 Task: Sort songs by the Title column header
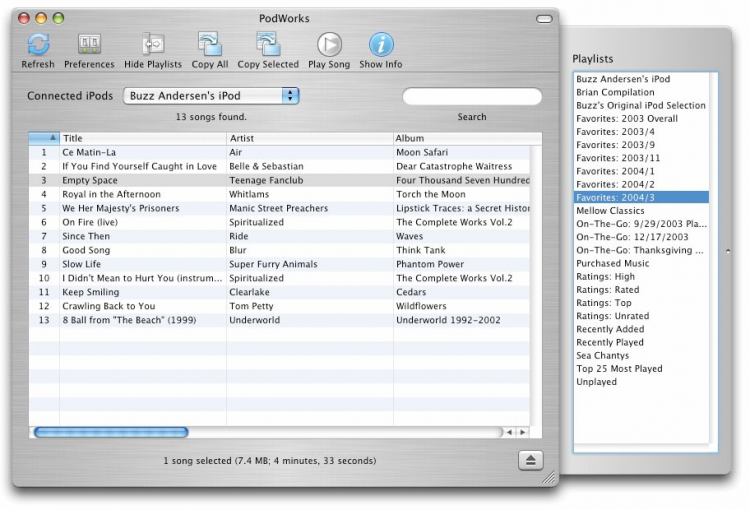coord(142,138)
